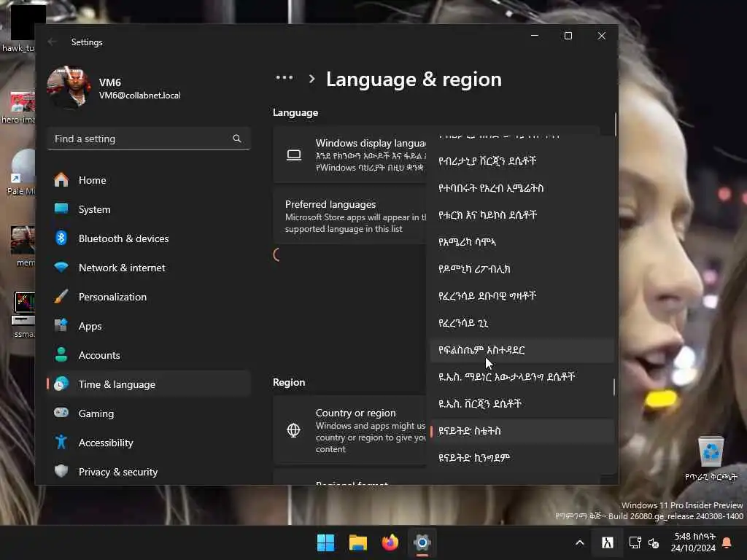Open System settings from sidebar
Image resolution: width=747 pixels, height=560 pixels.
click(149, 209)
